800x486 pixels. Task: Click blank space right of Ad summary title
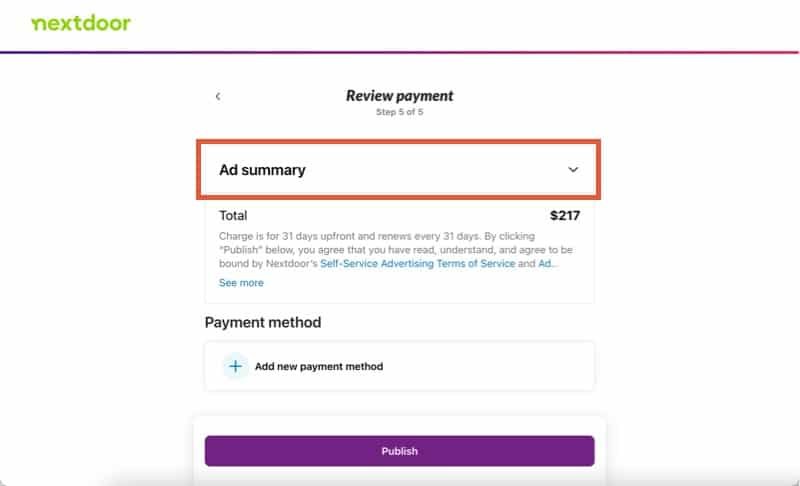pos(434,170)
